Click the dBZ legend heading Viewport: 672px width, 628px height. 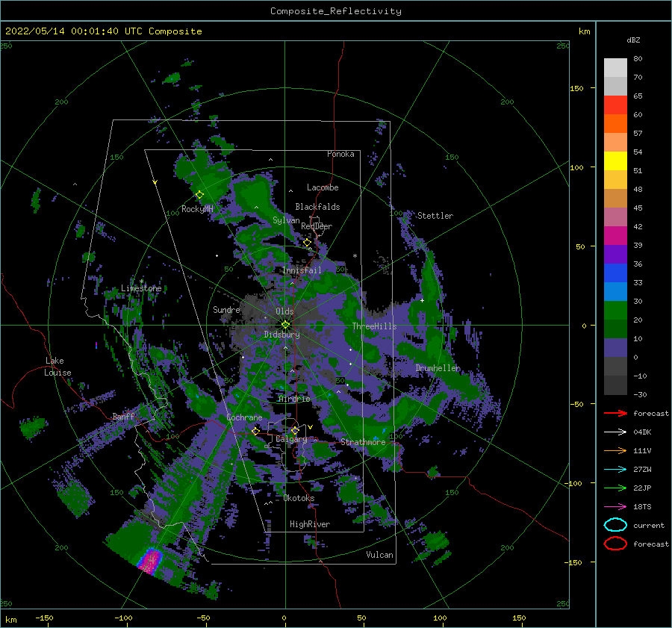coord(633,40)
